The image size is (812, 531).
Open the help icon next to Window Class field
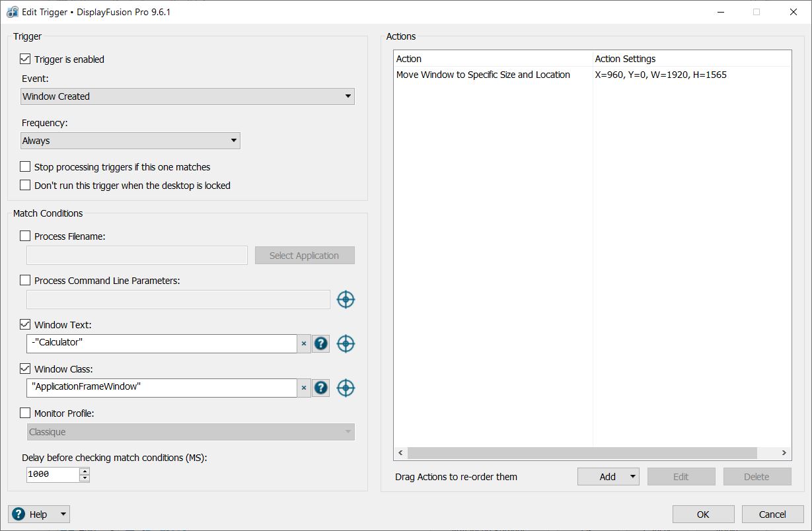320,388
